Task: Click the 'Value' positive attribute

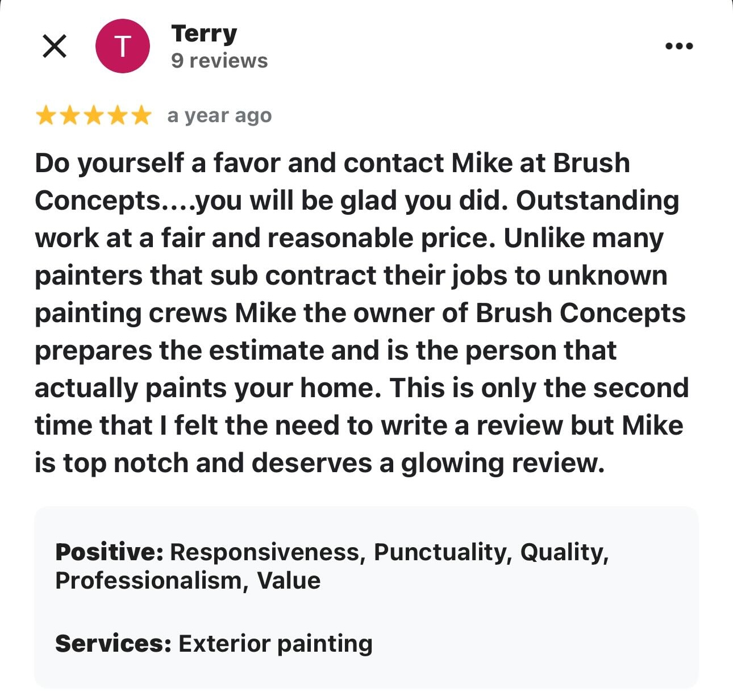Action: 289,581
